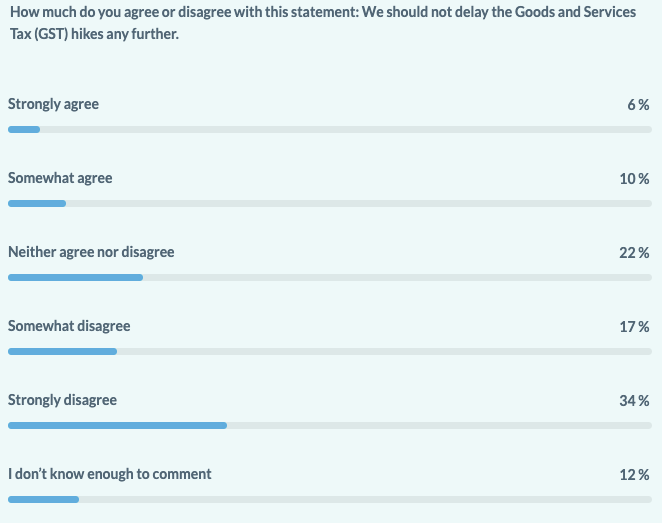This screenshot has width=662, height=523.
Task: Click the Somewhat disagree progress bar
Action: click(x=330, y=352)
